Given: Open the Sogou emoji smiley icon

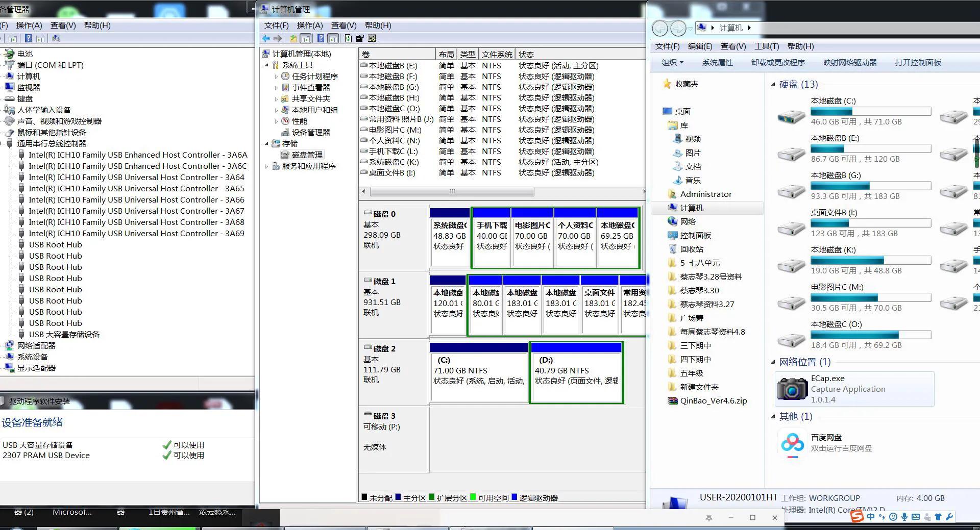Looking at the screenshot, I should click(x=893, y=517).
